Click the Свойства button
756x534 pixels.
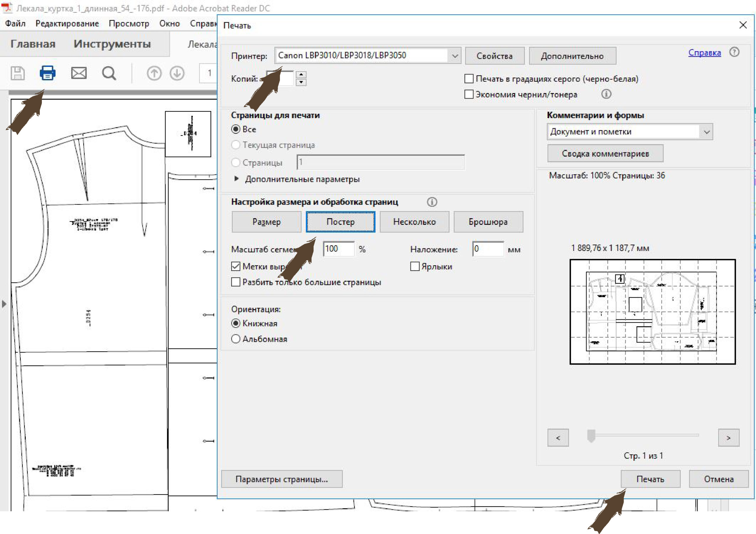(495, 56)
